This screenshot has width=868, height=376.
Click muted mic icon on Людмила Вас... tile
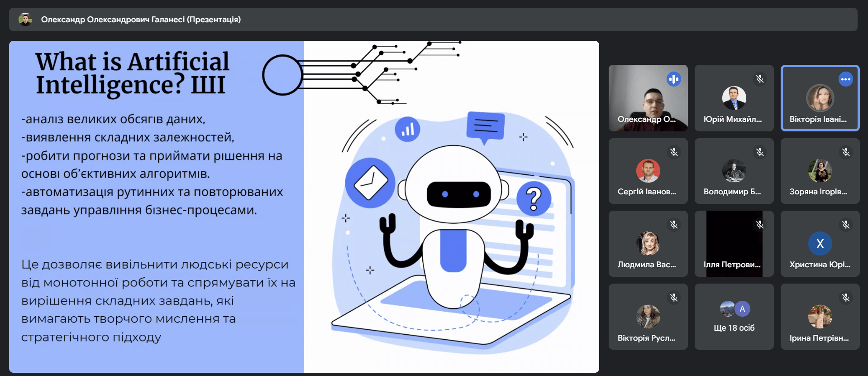(674, 225)
